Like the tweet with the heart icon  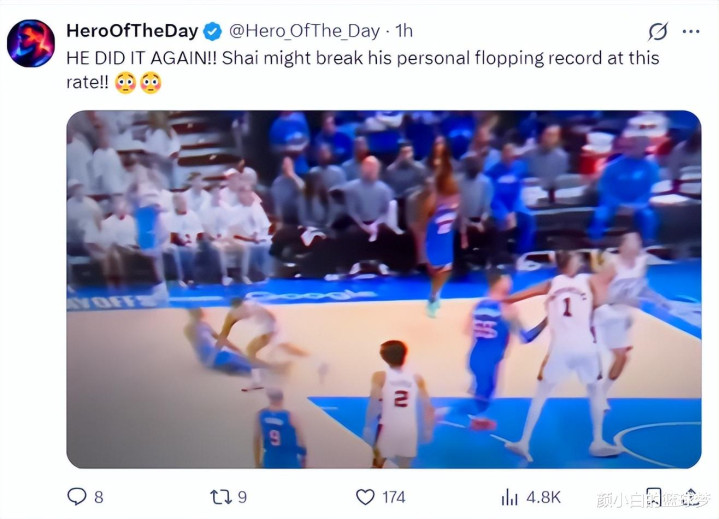pos(365,497)
